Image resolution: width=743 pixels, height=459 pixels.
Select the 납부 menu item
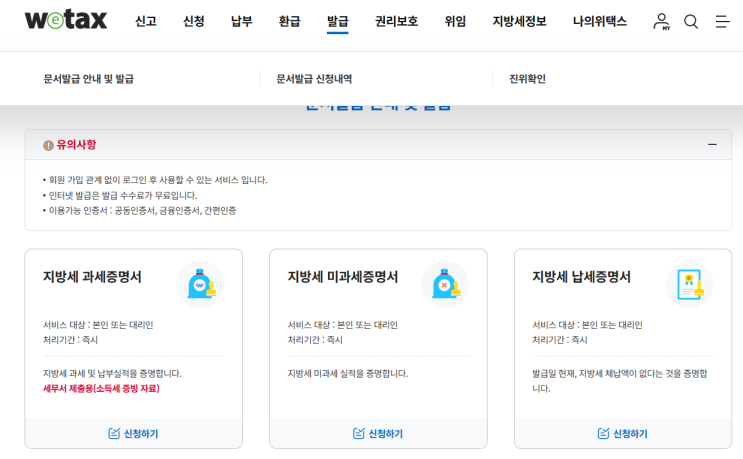tap(242, 21)
